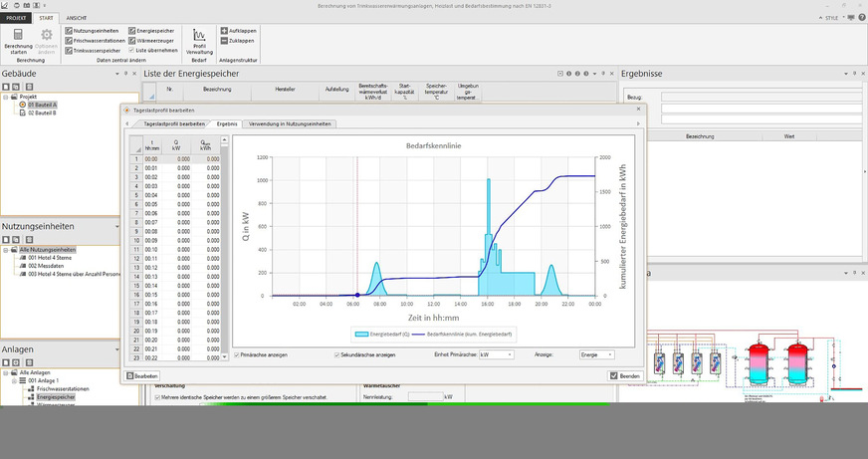
Task: Click Aufklappen to expand the structure
Action: click(238, 31)
